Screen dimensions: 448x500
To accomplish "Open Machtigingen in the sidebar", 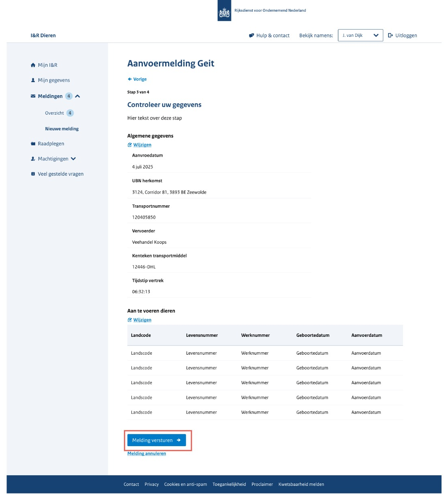I will [53, 159].
